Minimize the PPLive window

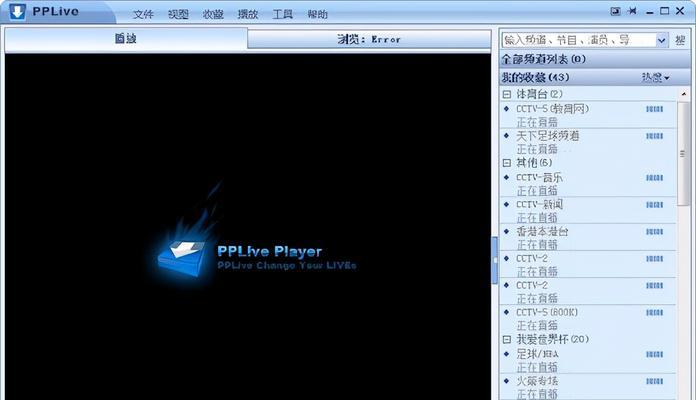click(650, 12)
